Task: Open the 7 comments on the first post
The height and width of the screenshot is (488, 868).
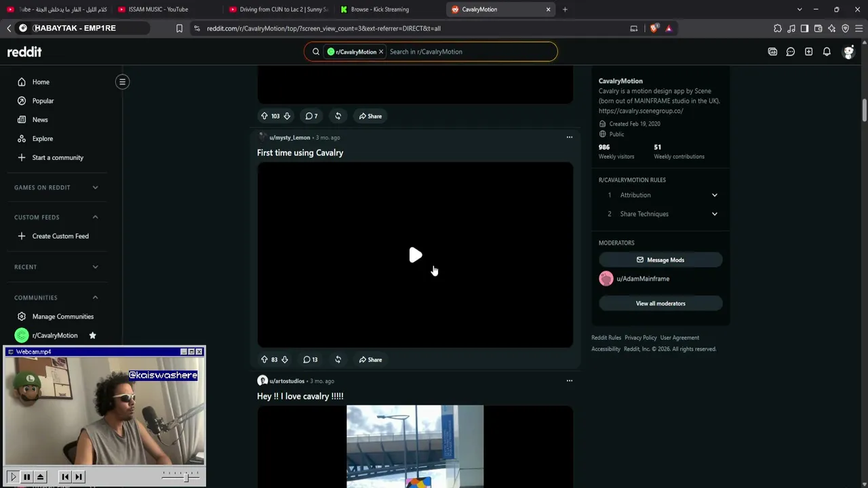Action: [311, 116]
